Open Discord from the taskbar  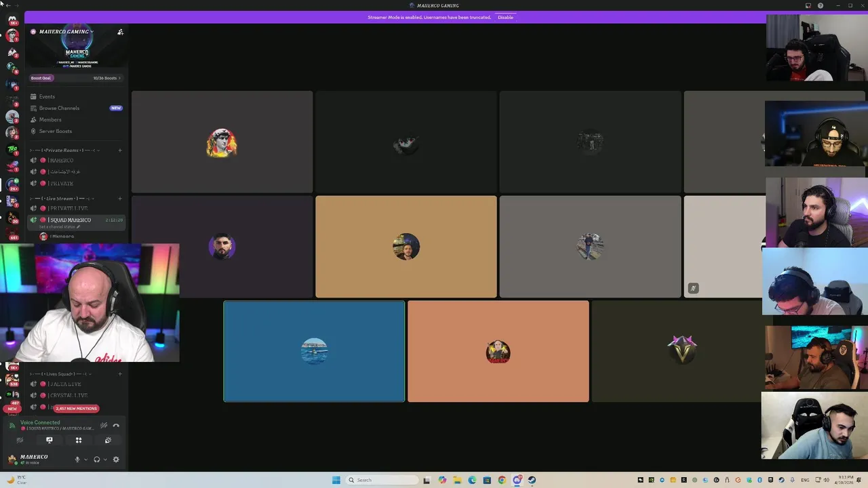pos(517,480)
